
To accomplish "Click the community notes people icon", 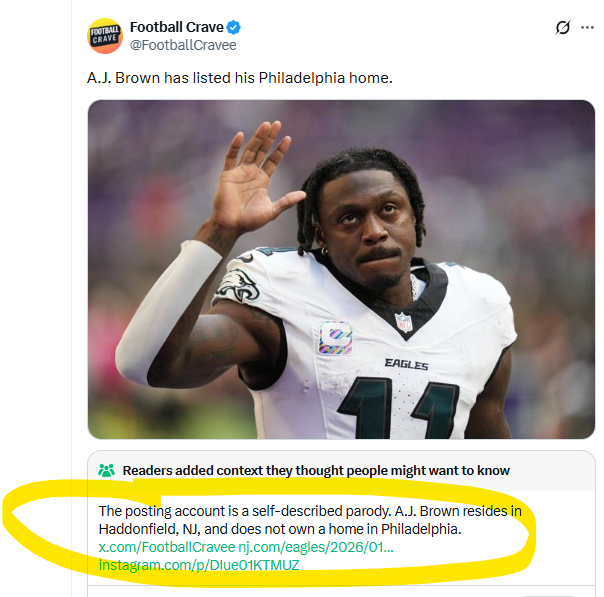I will 107,470.
